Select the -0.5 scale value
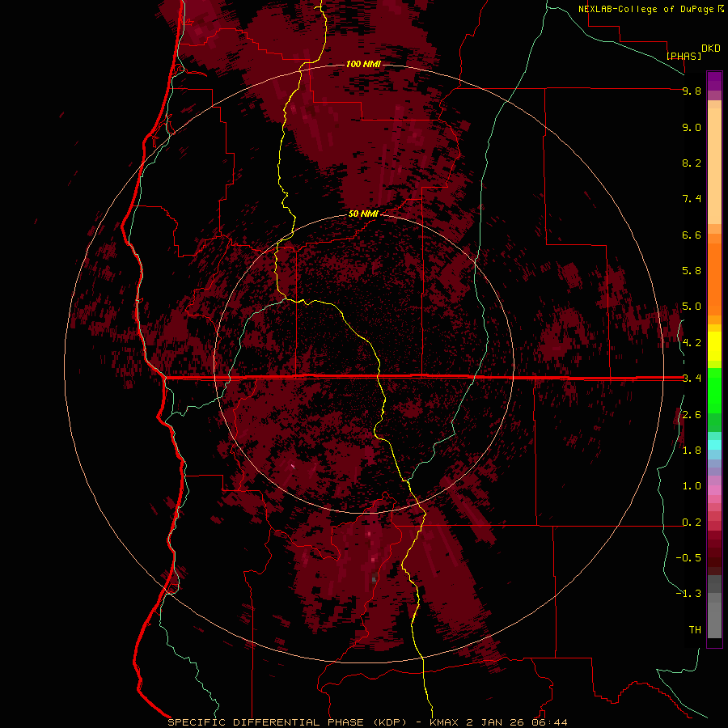The image size is (728, 728). [688, 558]
